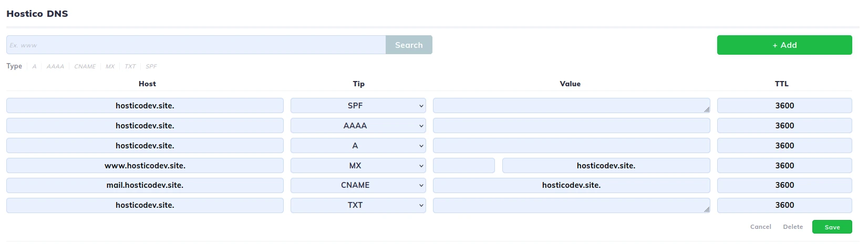The width and height of the screenshot is (868, 252).
Task: Click the TTL field of the TXT record
Action: tap(784, 205)
